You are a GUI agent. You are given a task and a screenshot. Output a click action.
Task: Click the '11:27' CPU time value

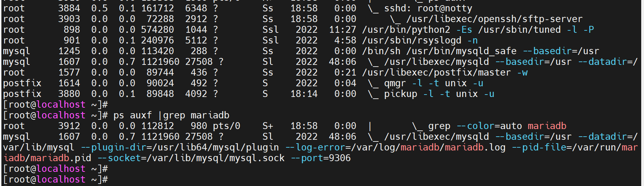pos(342,30)
